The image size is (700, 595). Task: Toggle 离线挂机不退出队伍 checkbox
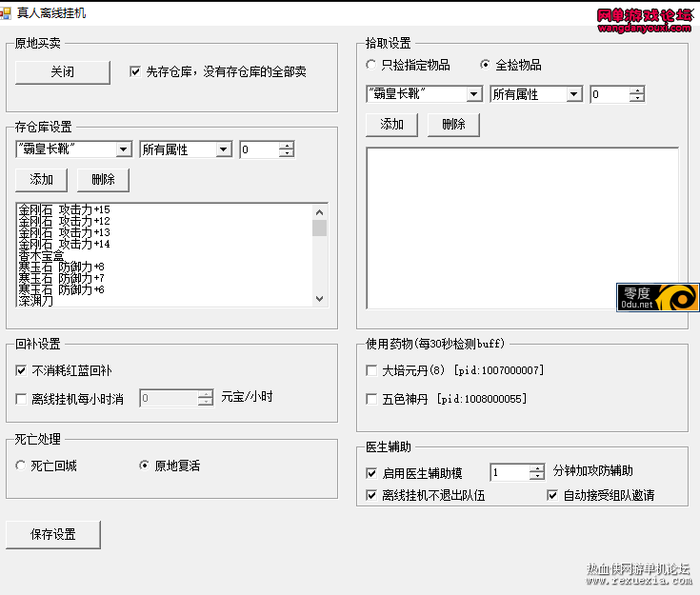click(x=371, y=495)
